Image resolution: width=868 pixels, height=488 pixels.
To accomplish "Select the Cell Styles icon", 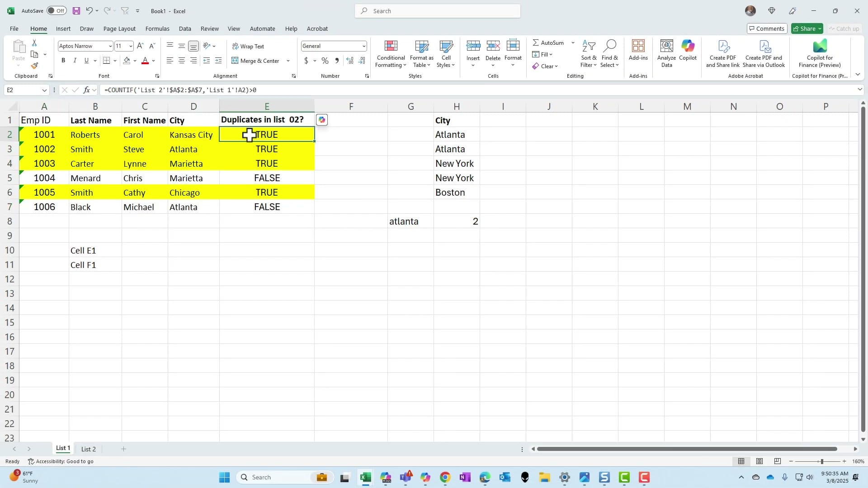I will (446, 53).
